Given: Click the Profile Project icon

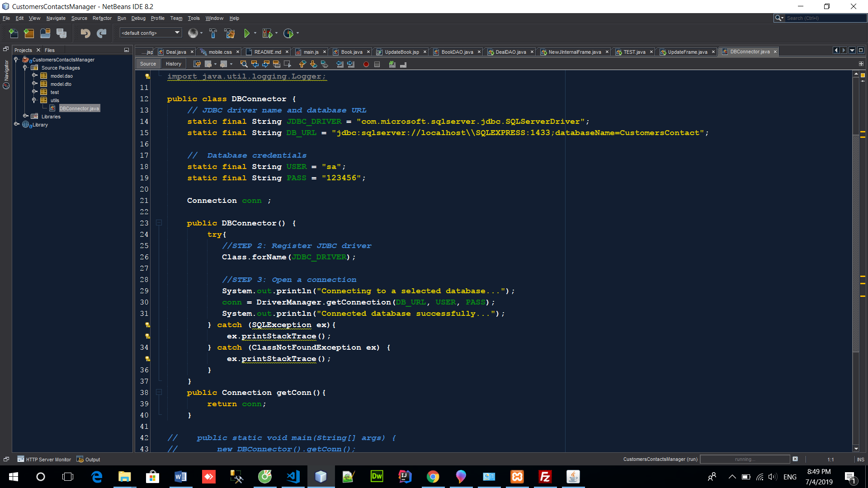Looking at the screenshot, I should 288,33.
